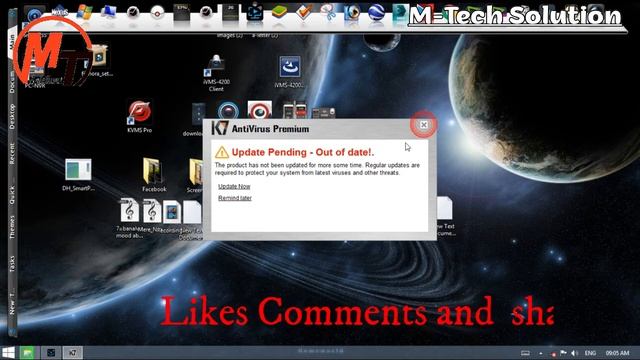Open the Windows flag icon in dock
The width and height of the screenshot is (640, 360).
point(84,13)
